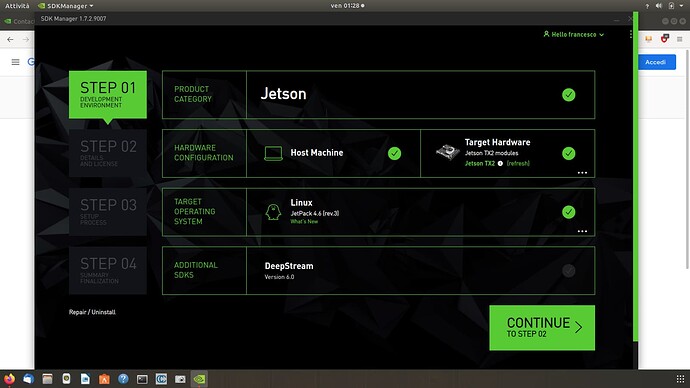Viewport: 690px width, 388px height.
Task: Launch Firefox from the dock
Action: tap(9, 379)
